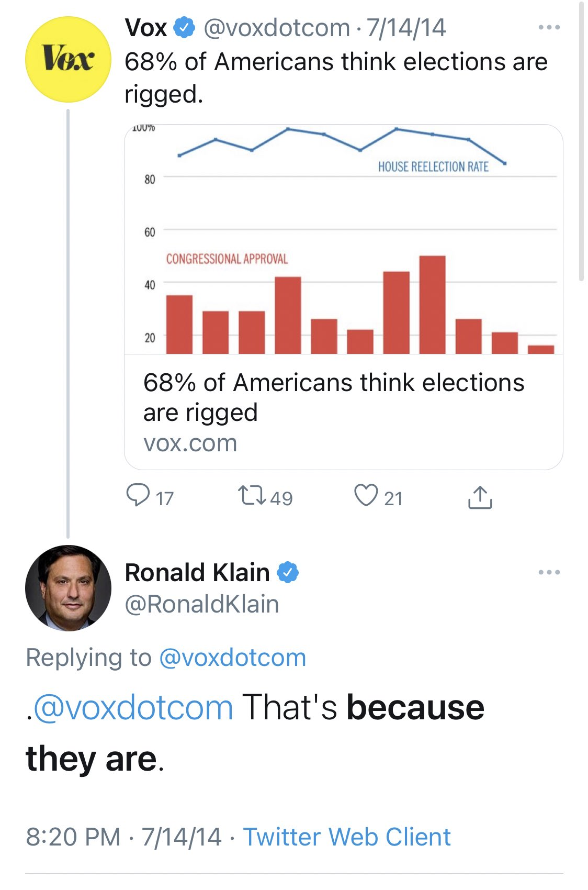Image resolution: width=588 pixels, height=890 pixels.
Task: Tap the blue verified badge beside Vox
Action: (x=184, y=27)
